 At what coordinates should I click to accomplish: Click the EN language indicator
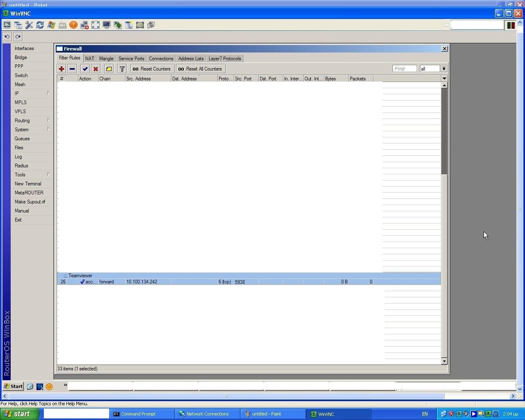pos(425,414)
